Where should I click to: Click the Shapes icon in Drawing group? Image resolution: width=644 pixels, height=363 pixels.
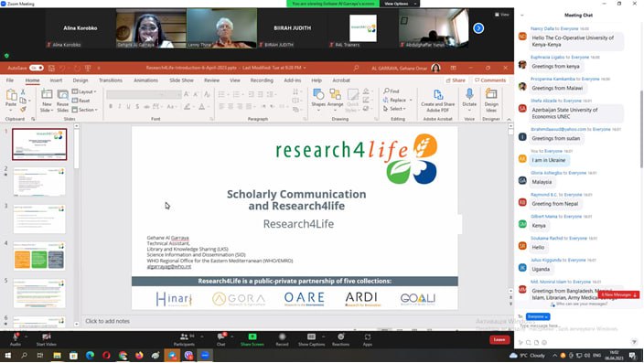318,95
